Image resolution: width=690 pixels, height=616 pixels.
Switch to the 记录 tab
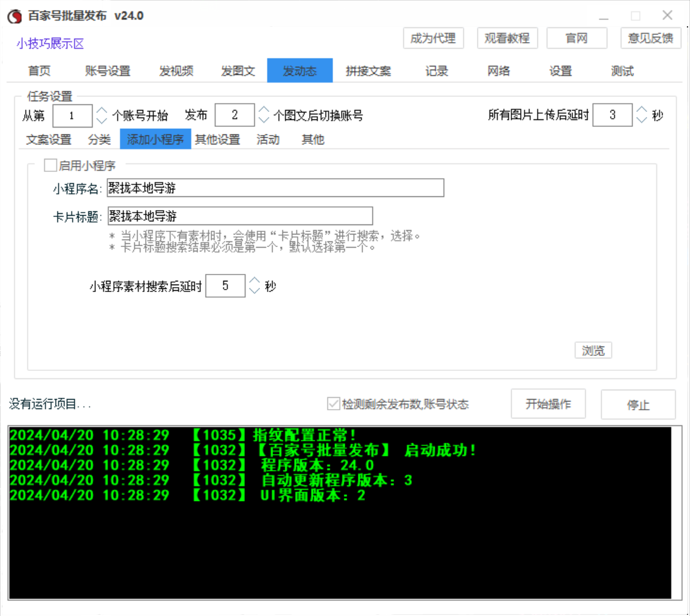pos(436,71)
